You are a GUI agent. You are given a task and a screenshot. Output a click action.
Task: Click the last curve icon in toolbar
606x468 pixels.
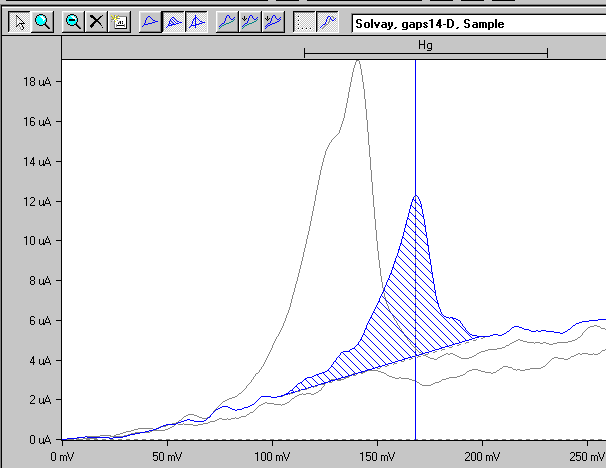(x=327, y=22)
